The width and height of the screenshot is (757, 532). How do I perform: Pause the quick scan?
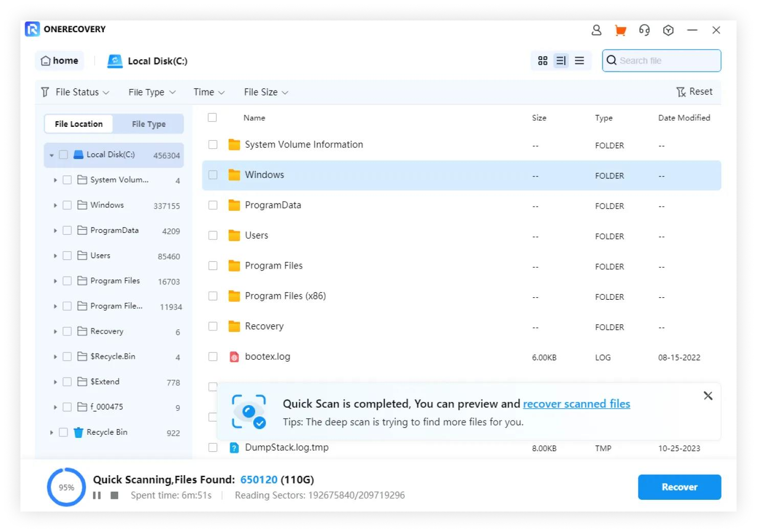coord(97,495)
